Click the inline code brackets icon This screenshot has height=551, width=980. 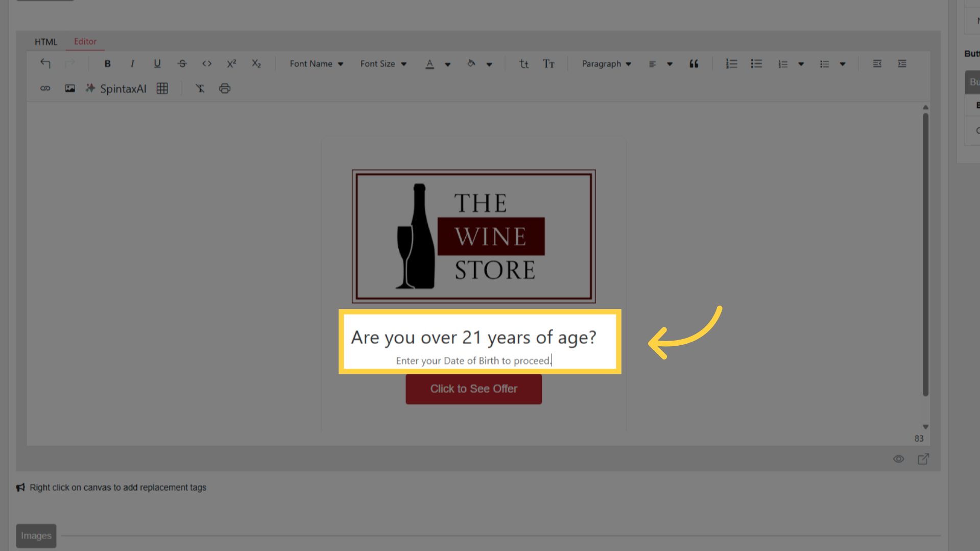pos(207,64)
